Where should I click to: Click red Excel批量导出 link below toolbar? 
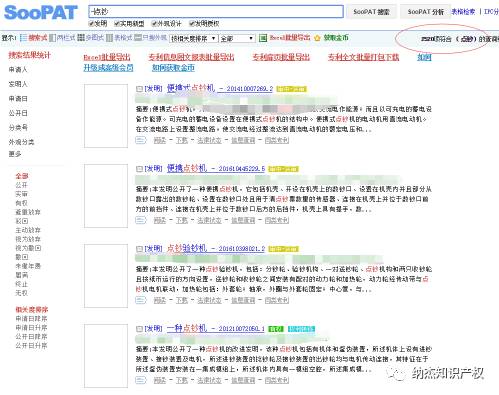pyautogui.click(x=107, y=57)
